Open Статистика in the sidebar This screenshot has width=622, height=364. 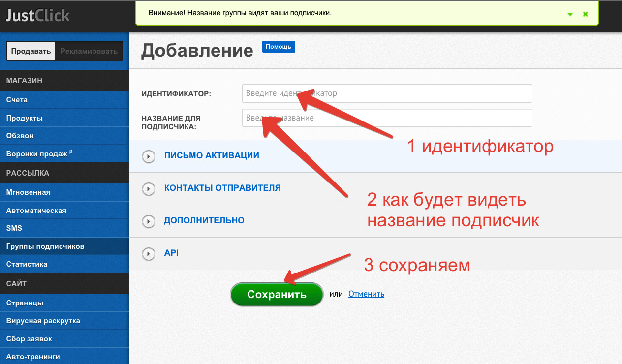pos(64,264)
